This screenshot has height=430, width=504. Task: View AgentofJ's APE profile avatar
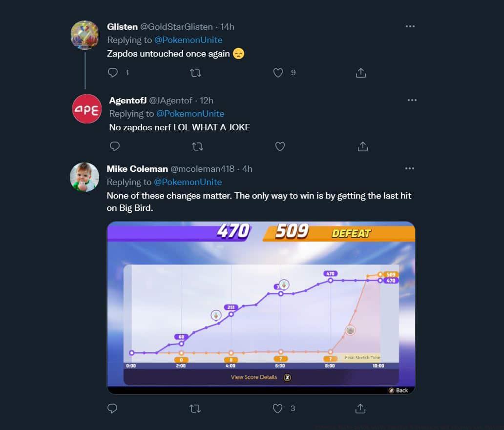point(86,109)
